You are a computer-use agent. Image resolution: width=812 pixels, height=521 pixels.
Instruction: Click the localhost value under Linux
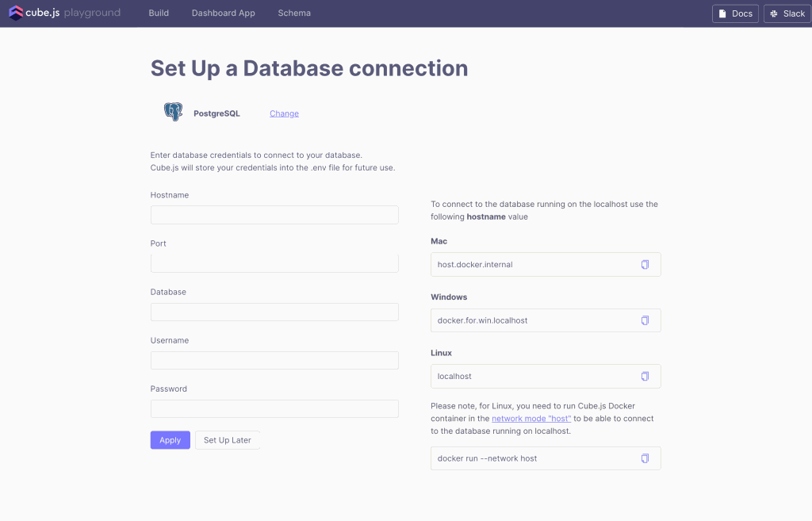tap(454, 377)
